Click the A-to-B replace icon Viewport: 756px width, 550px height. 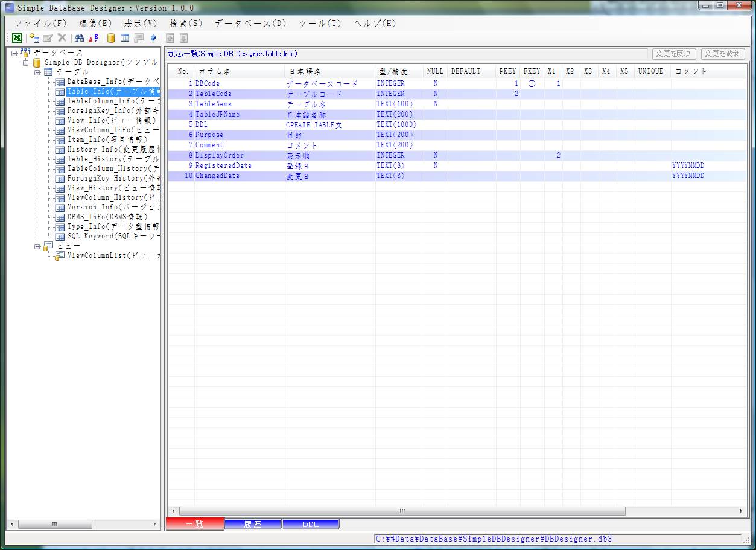pyautogui.click(x=93, y=38)
